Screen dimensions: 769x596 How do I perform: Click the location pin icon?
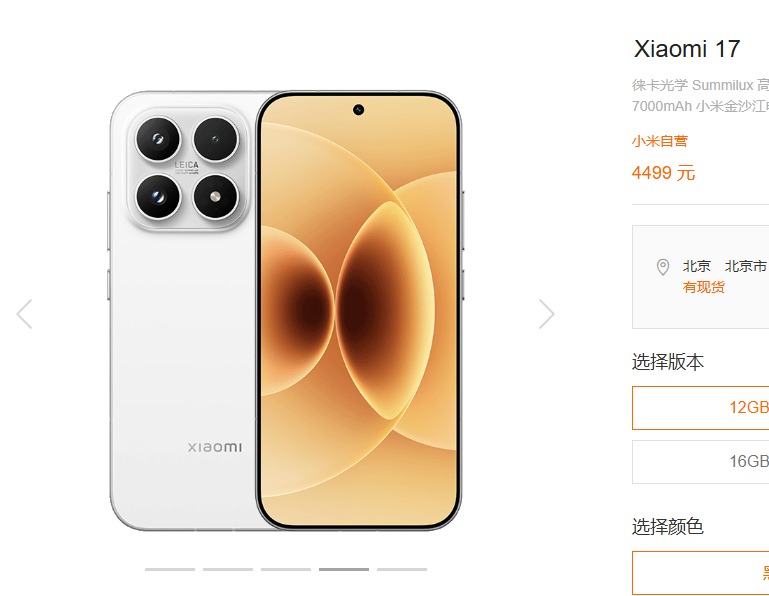click(x=663, y=267)
